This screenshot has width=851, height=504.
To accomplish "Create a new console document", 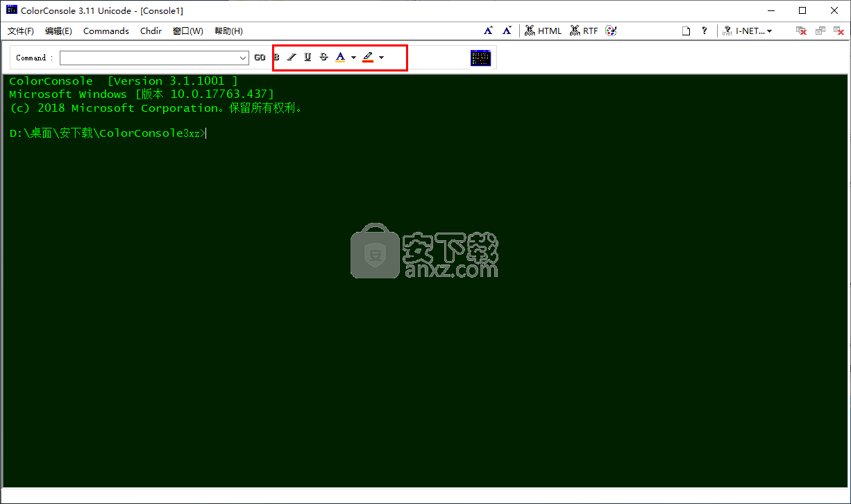I will 686,31.
